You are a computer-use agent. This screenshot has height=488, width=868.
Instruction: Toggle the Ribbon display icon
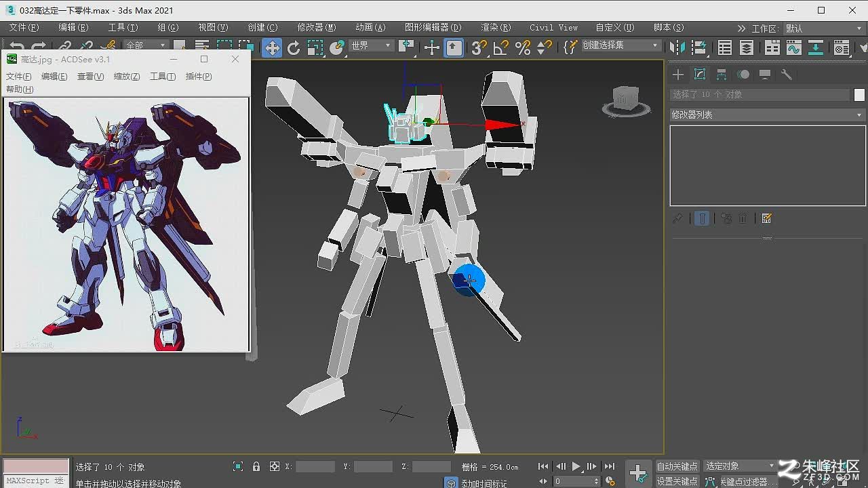(772, 47)
